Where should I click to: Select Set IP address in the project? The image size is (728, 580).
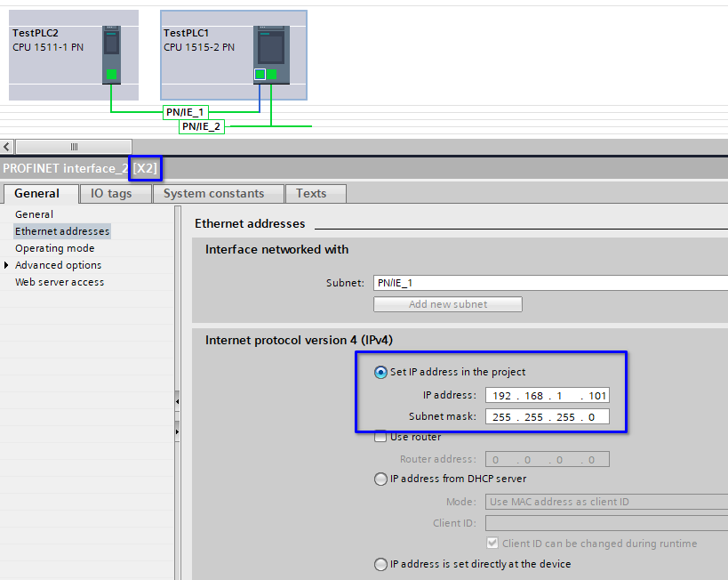380,373
